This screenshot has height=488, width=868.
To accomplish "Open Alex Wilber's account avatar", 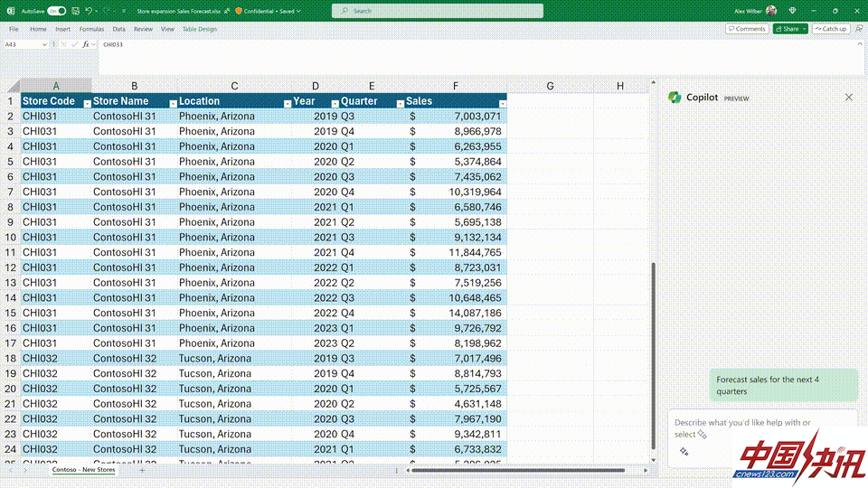I will click(771, 11).
